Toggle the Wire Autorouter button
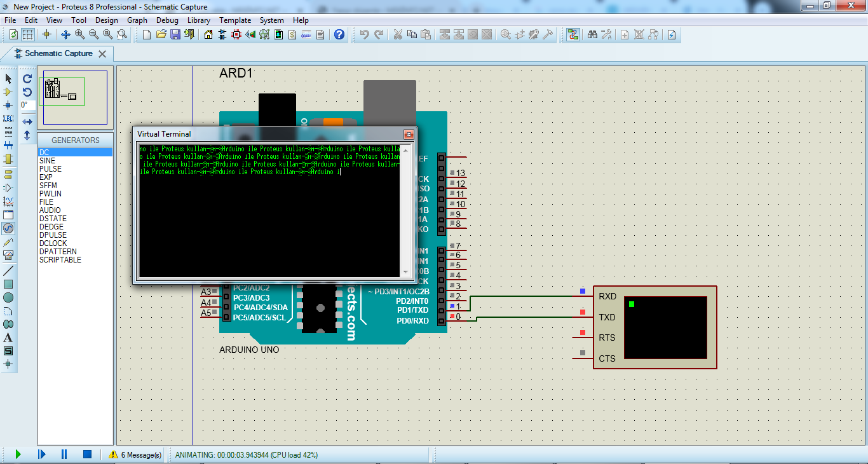This screenshot has width=868, height=464. 573,34
